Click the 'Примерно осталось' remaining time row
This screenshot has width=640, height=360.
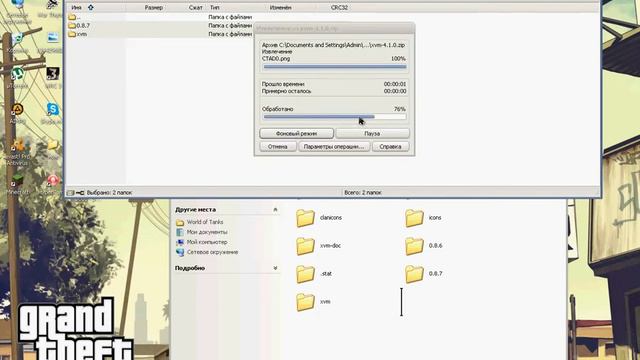[334, 91]
